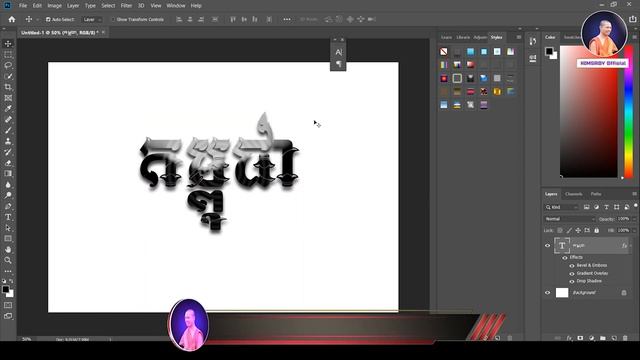Open the Fill slider dropdown

[634, 231]
